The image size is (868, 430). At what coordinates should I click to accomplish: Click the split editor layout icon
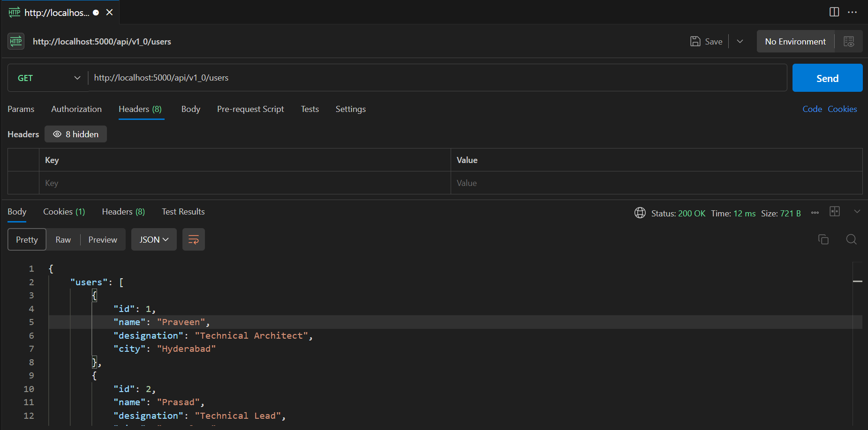(834, 12)
